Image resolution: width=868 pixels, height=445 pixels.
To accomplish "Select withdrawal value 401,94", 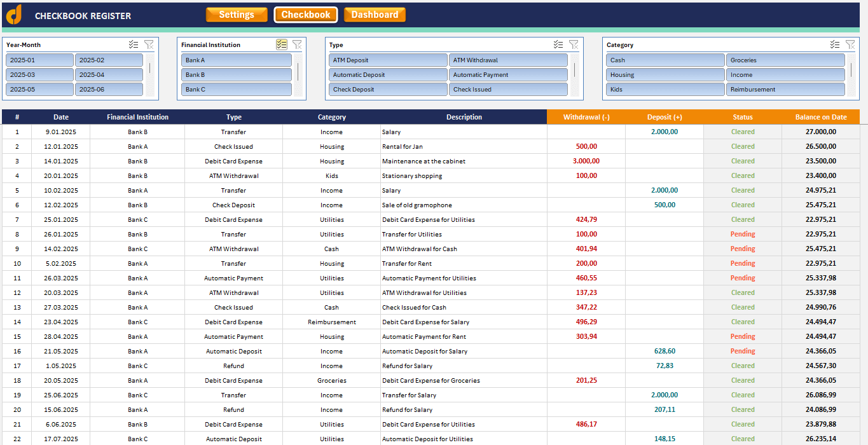I will coord(586,249).
